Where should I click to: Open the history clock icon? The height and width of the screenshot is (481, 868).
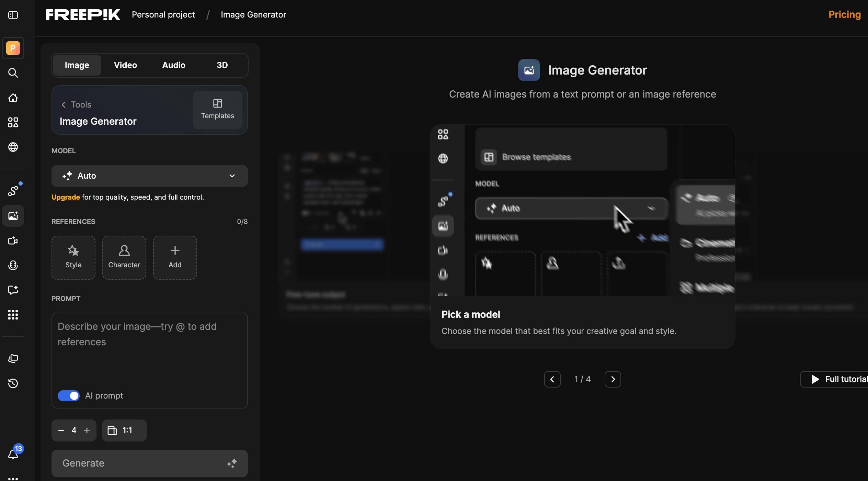point(13,383)
